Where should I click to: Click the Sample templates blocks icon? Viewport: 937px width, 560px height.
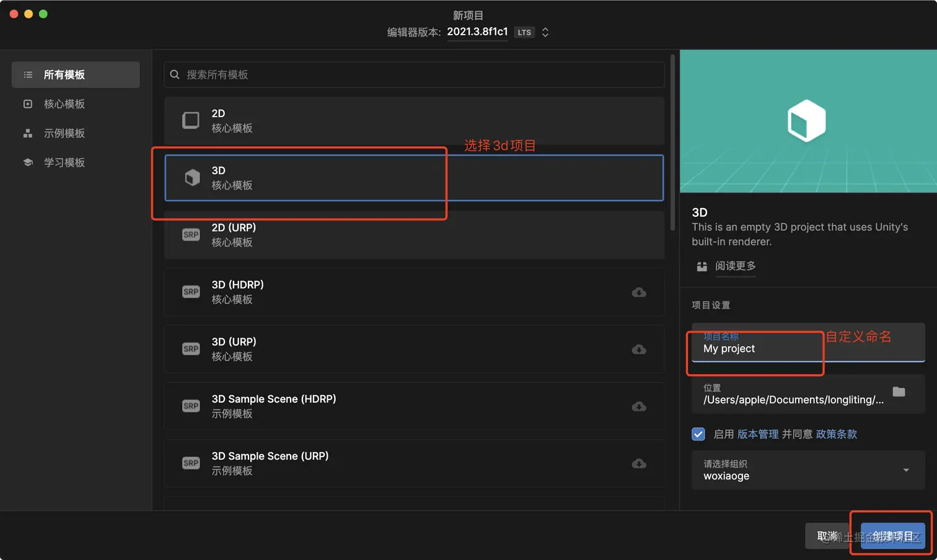coord(28,133)
